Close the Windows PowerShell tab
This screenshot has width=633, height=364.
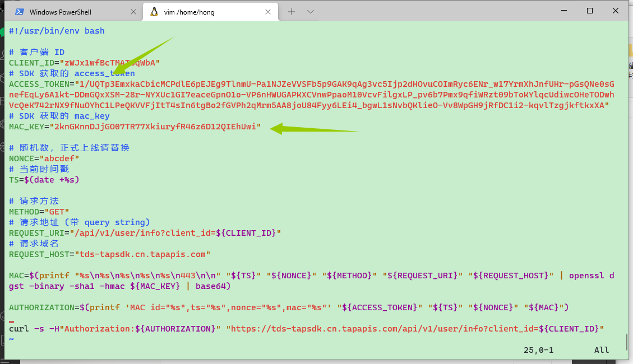point(133,12)
